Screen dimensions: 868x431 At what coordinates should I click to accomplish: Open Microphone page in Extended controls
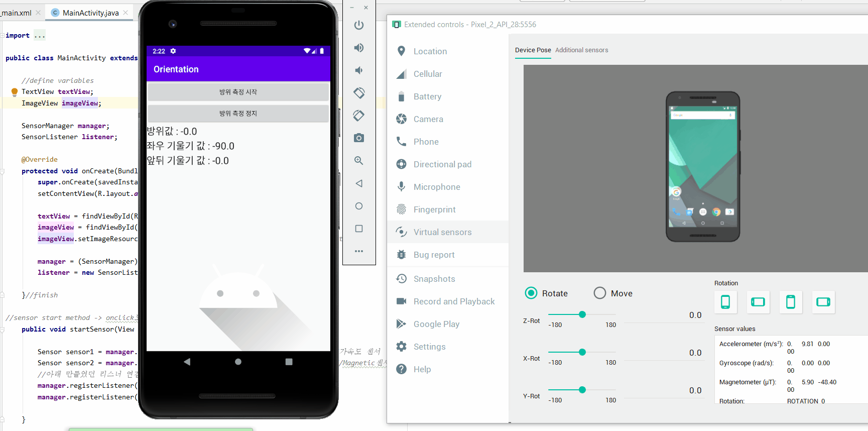point(448,187)
